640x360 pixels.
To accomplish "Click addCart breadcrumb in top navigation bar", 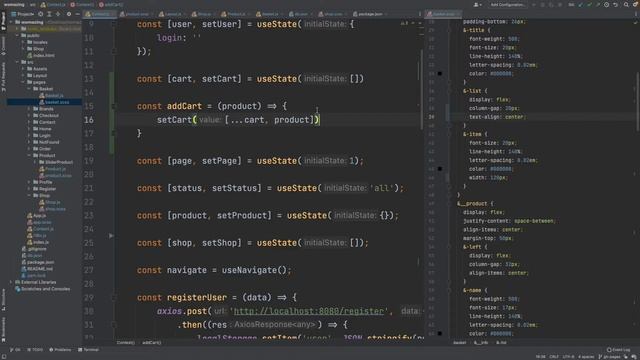I will [x=111, y=5].
